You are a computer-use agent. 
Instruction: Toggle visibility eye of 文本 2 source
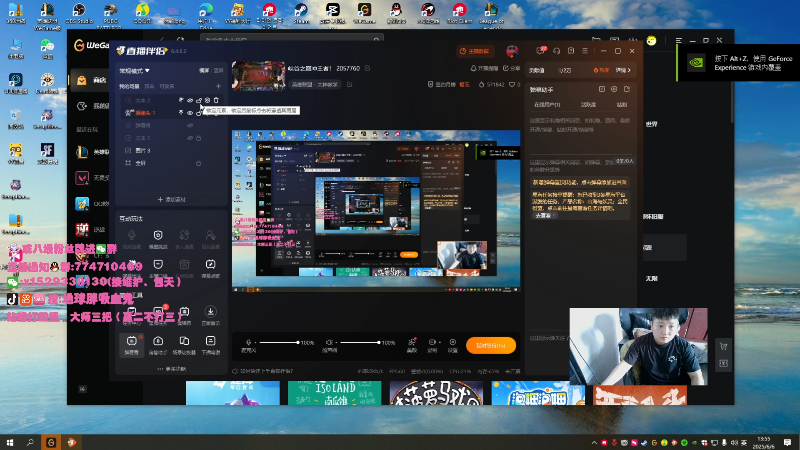190,101
